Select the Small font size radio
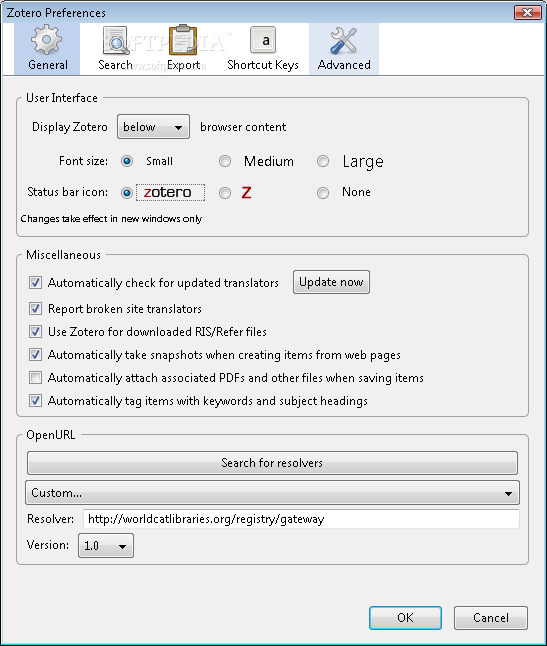This screenshot has height=646, width=547. pos(127,161)
